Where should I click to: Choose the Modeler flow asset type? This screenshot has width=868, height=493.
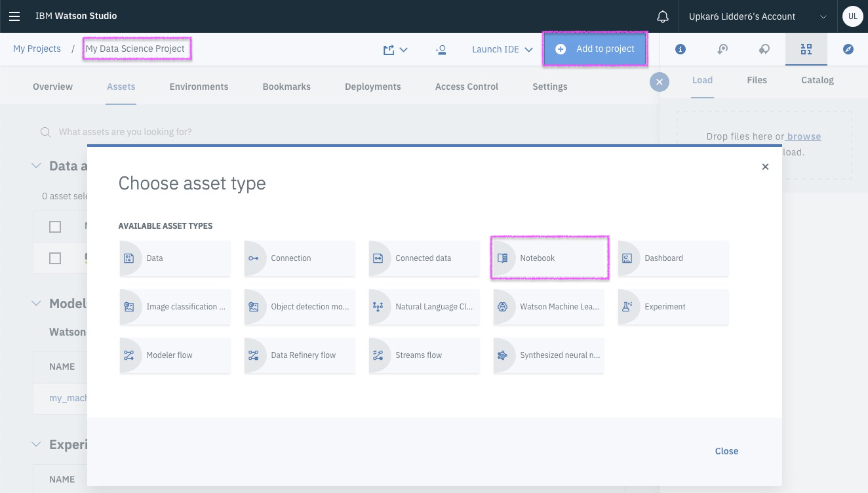click(x=175, y=355)
